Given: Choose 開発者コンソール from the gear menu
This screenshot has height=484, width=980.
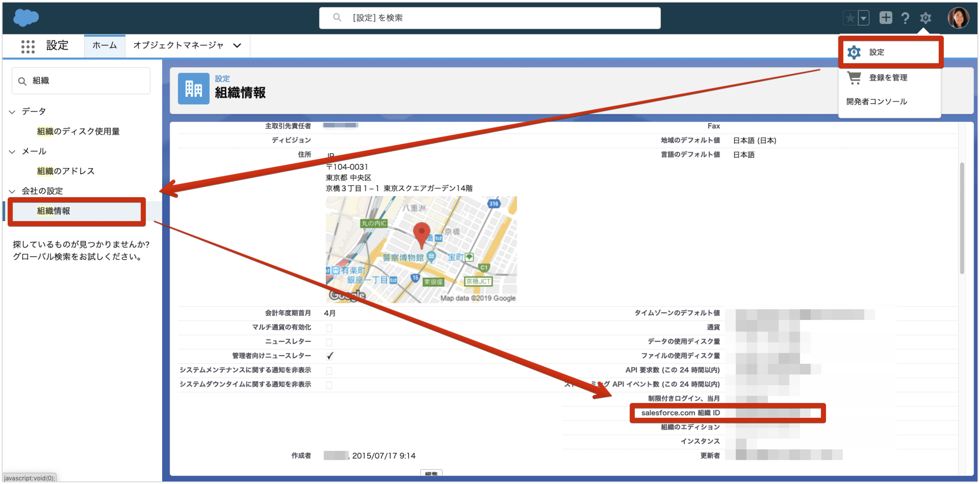Looking at the screenshot, I should pos(876,102).
